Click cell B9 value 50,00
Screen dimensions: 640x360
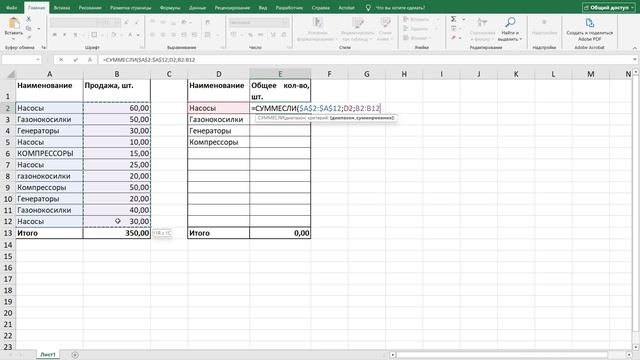click(117, 187)
